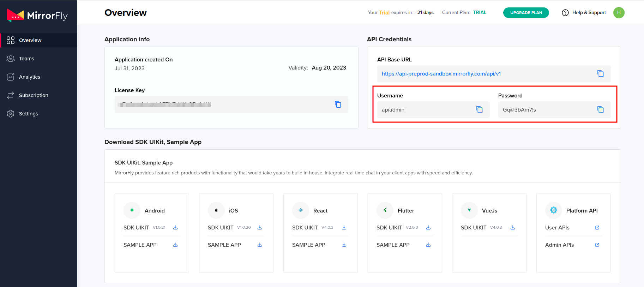Click the Upgrade Plan button
644x287 pixels.
coord(526,13)
